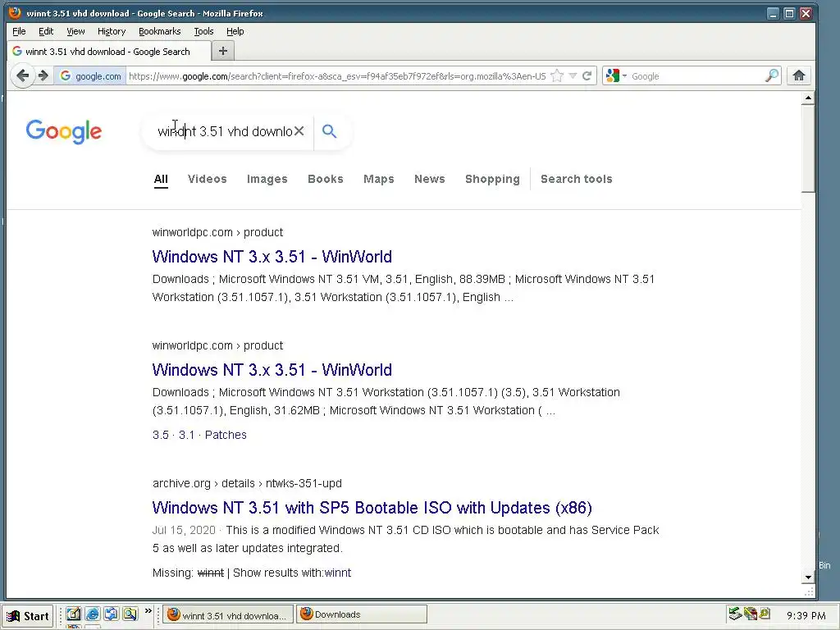Click winworldpc.com › product breadcrumb of first result
The image size is (840, 630).
tap(217, 232)
